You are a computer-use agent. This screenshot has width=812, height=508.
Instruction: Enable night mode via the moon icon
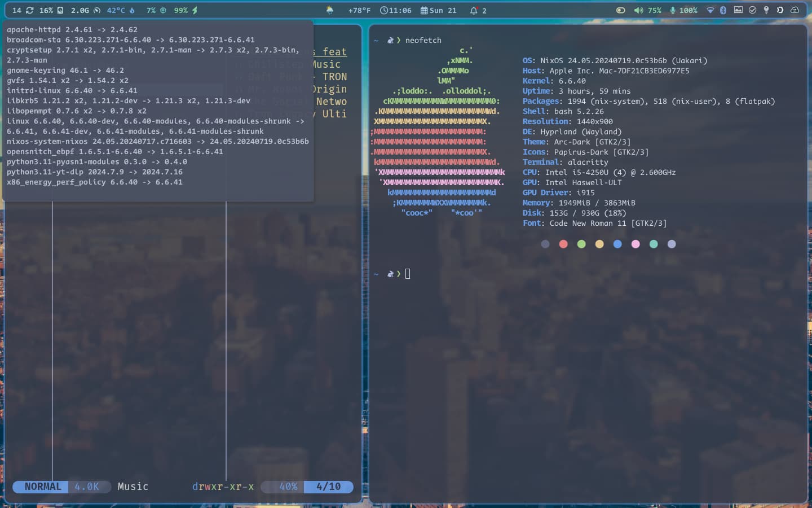[780, 10]
